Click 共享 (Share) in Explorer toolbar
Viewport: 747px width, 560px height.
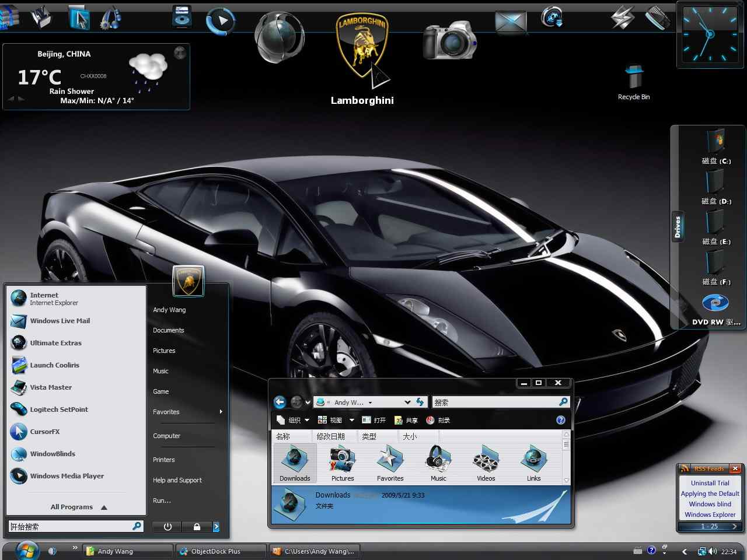coord(406,420)
